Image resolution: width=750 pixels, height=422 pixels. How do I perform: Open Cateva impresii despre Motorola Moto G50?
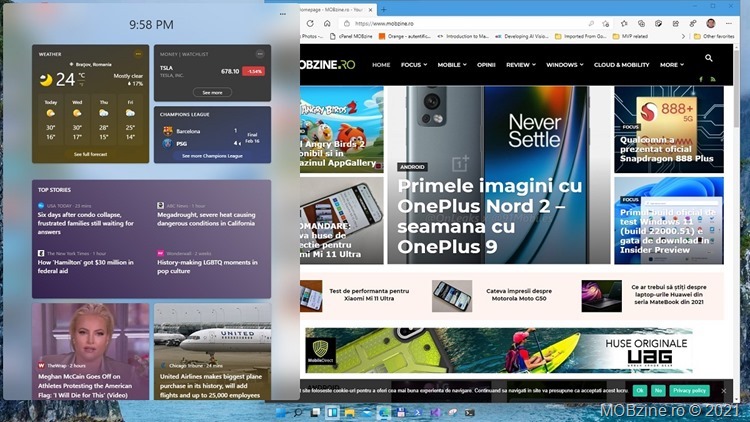(x=519, y=295)
